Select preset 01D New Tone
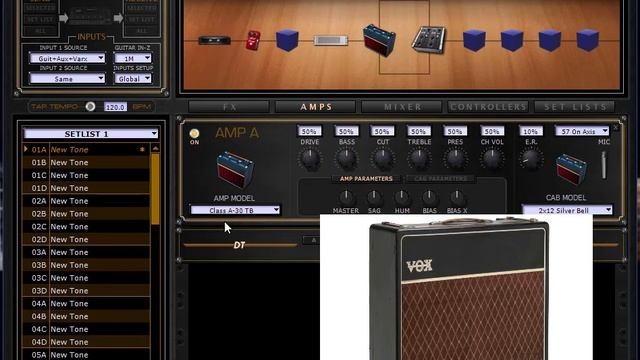Viewport: 640px width, 360px height. [x=86, y=188]
